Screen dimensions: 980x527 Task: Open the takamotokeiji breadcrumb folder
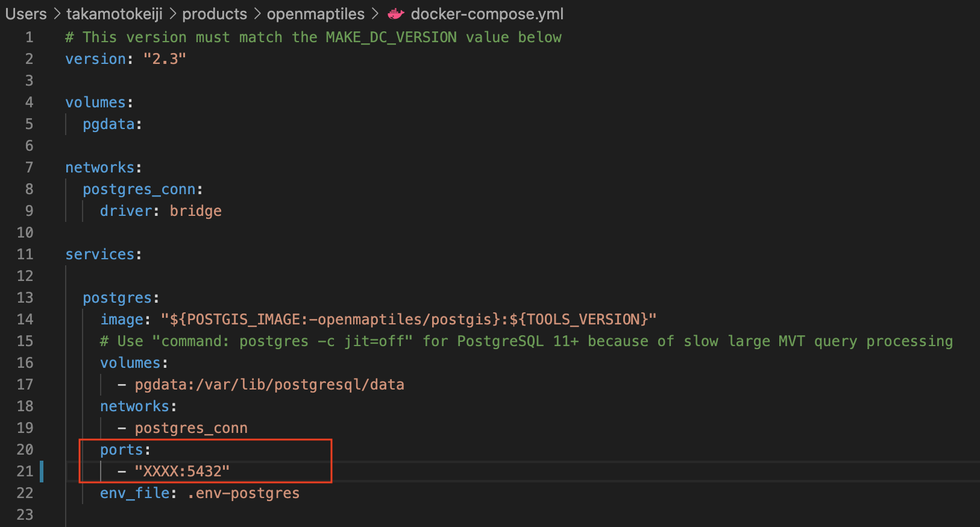coord(115,14)
